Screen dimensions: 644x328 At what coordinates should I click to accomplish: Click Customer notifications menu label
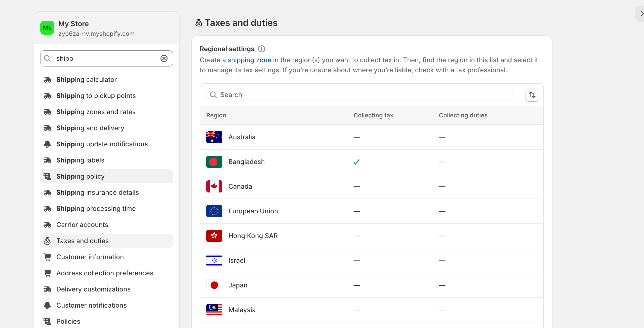92,305
